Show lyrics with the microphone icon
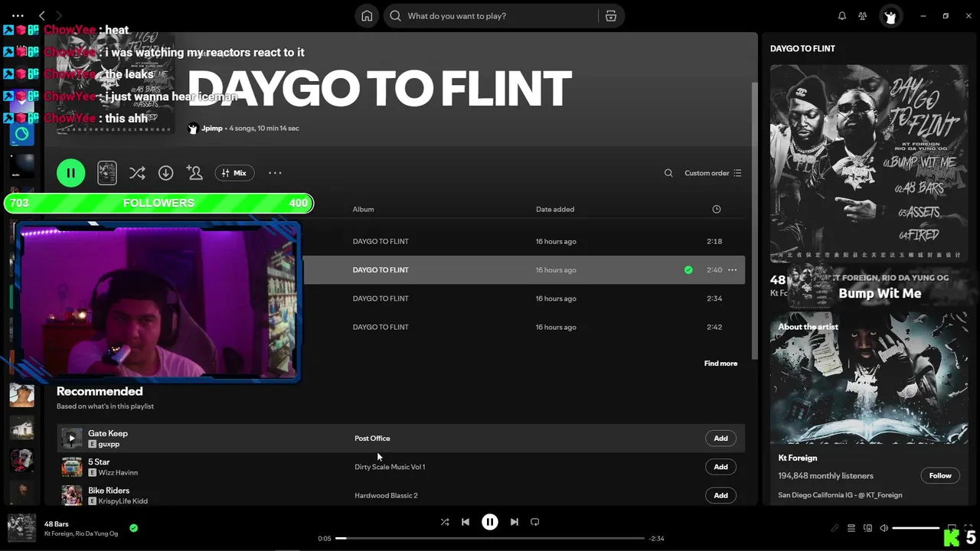The height and width of the screenshot is (551, 980). click(835, 528)
